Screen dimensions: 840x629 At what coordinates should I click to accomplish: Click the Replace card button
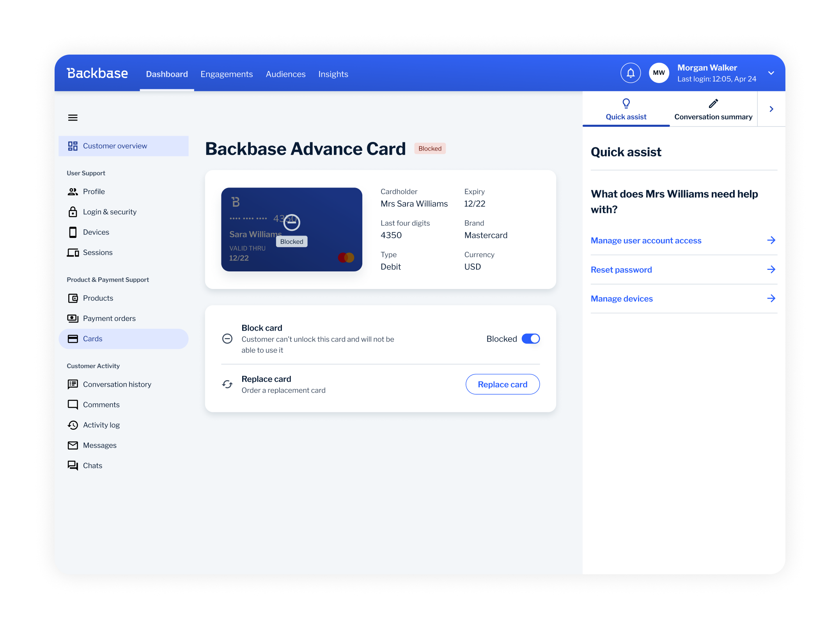(x=502, y=384)
